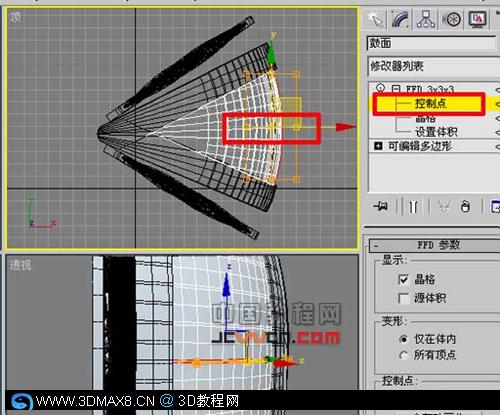500x415 pixels.
Task: Click the Pin Stack icon
Action: click(x=381, y=207)
